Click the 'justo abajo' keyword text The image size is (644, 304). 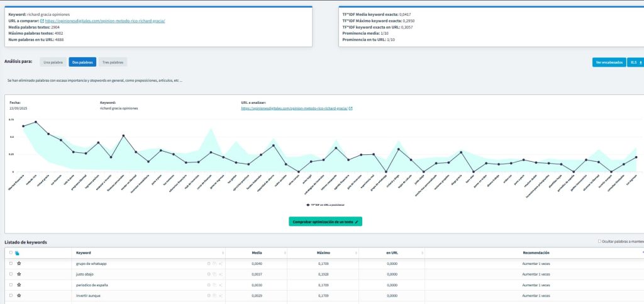(86, 274)
